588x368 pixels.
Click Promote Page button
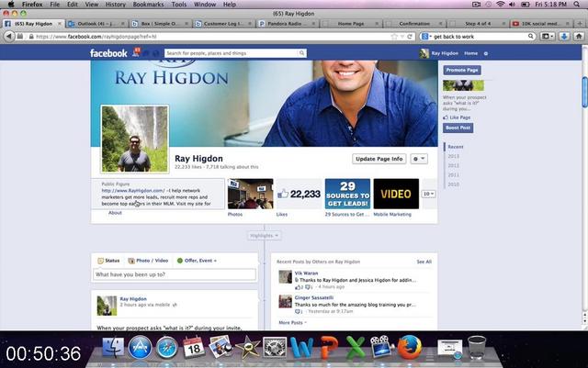coord(461,70)
